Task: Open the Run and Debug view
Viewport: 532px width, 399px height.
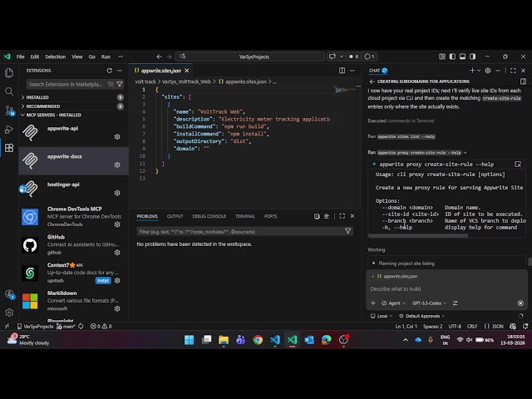Action: 9,130
